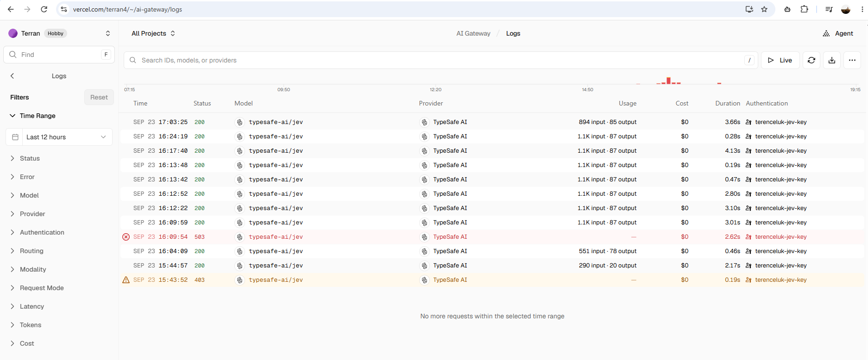Click the refresh logs icon button
The image size is (868, 360).
coord(811,60)
